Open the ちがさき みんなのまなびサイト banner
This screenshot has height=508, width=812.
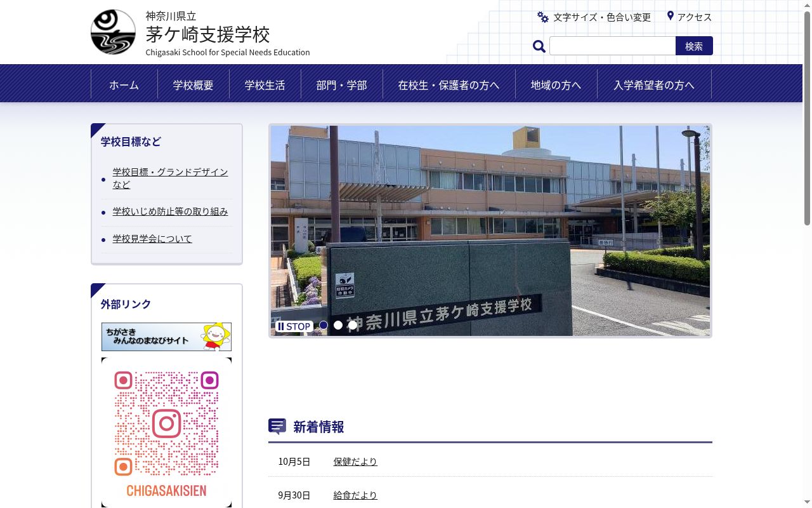[166, 337]
